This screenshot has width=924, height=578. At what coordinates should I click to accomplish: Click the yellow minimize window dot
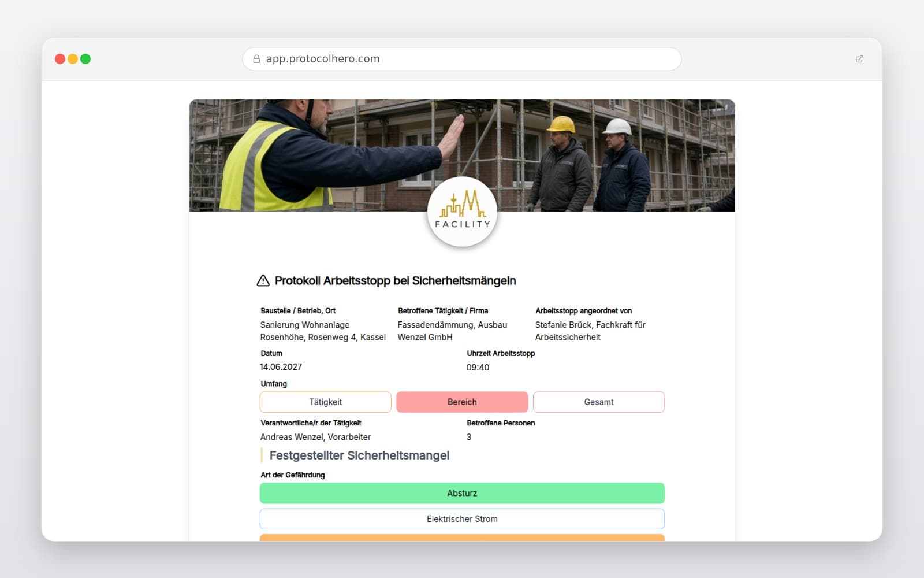73,59
